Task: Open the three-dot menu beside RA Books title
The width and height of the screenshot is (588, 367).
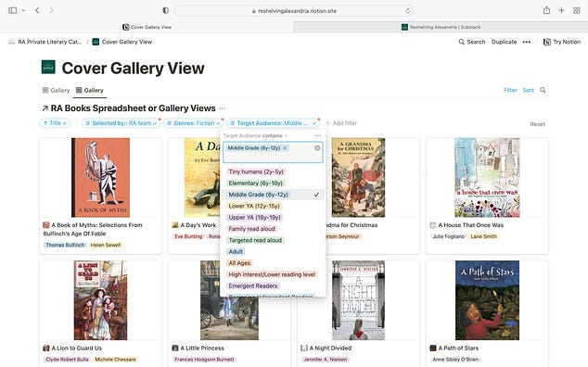Action: 222,108
